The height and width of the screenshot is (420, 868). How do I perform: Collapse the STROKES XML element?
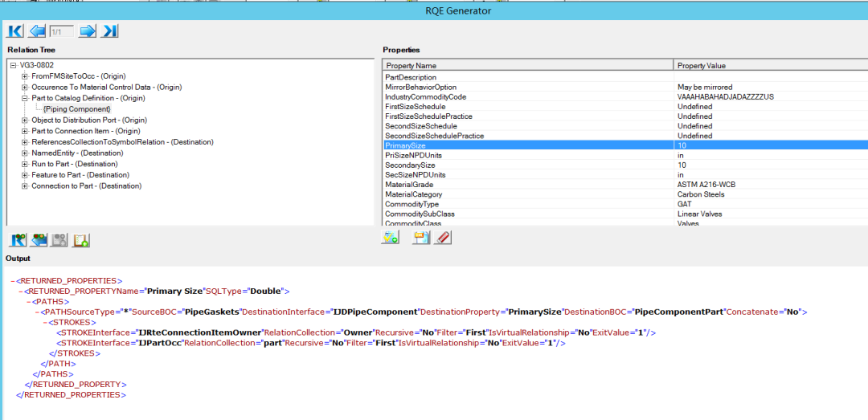(46, 322)
